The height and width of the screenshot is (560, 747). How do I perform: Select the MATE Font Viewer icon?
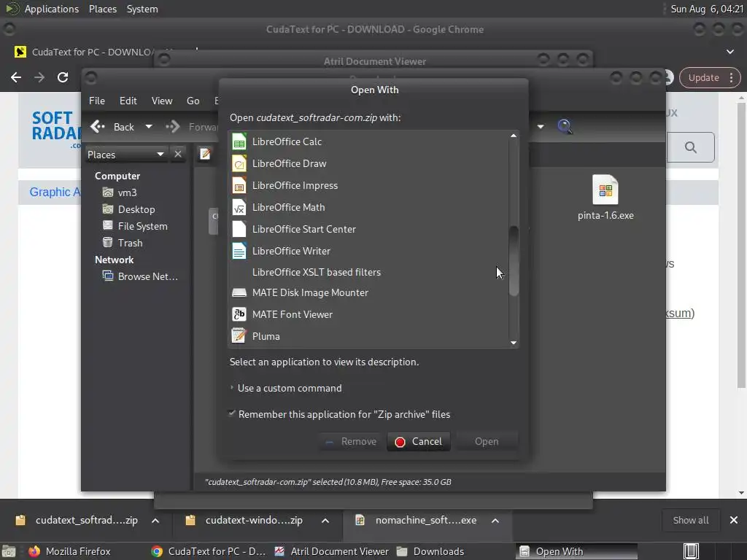click(239, 314)
